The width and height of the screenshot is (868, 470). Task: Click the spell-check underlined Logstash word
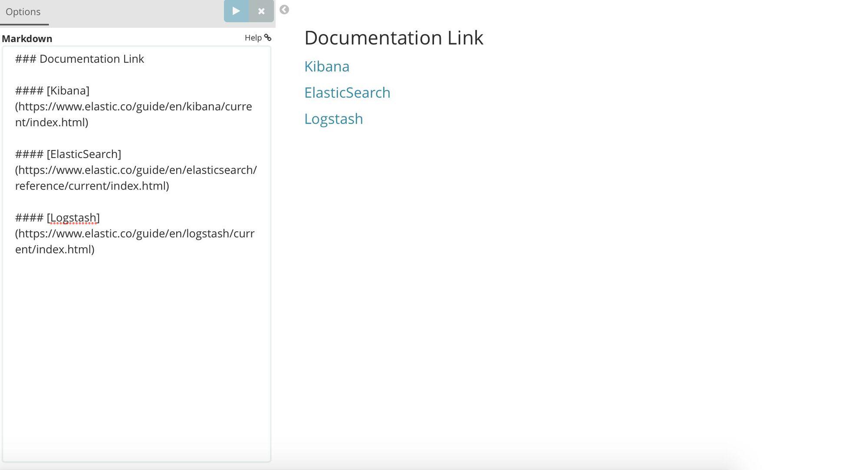pos(73,217)
